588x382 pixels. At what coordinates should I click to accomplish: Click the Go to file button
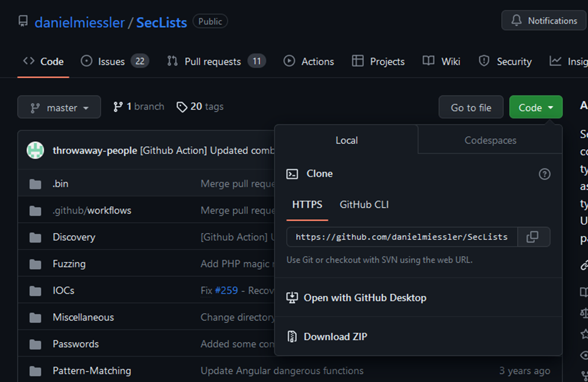[471, 107]
